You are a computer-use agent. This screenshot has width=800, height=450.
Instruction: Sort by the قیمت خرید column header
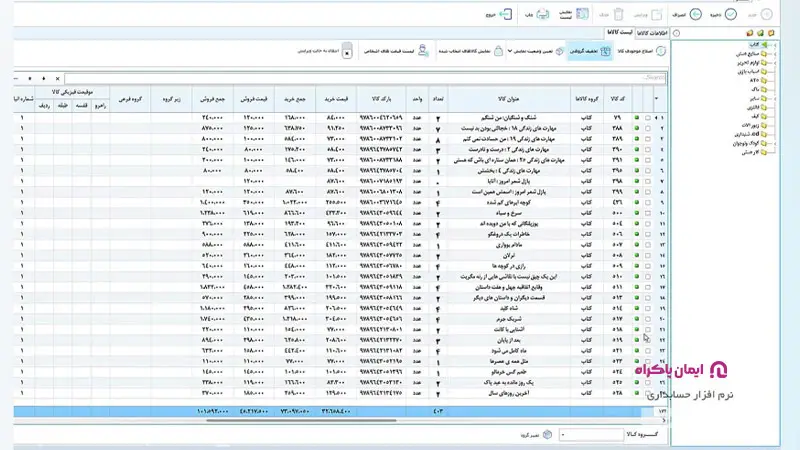point(336,99)
